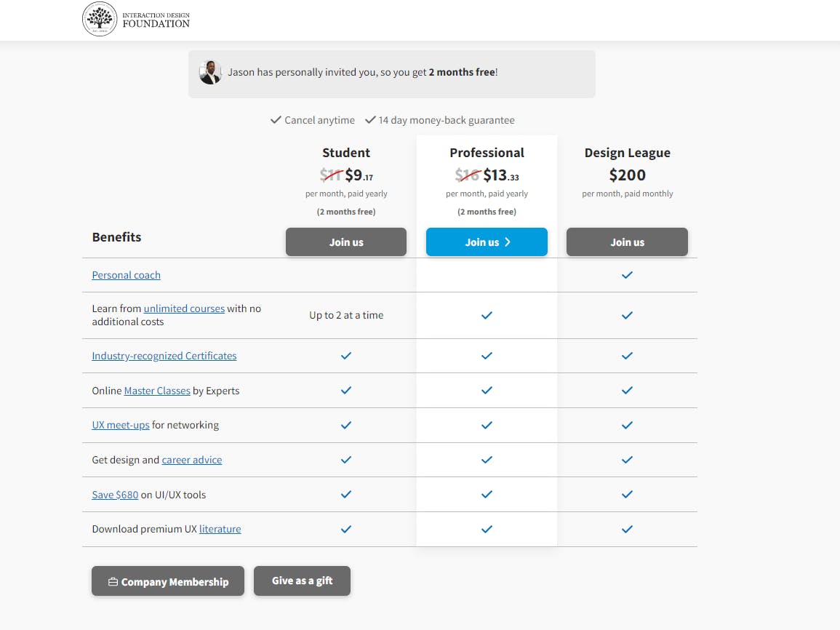Click the briefcase icon on Company Membership
840x630 pixels.
click(113, 581)
